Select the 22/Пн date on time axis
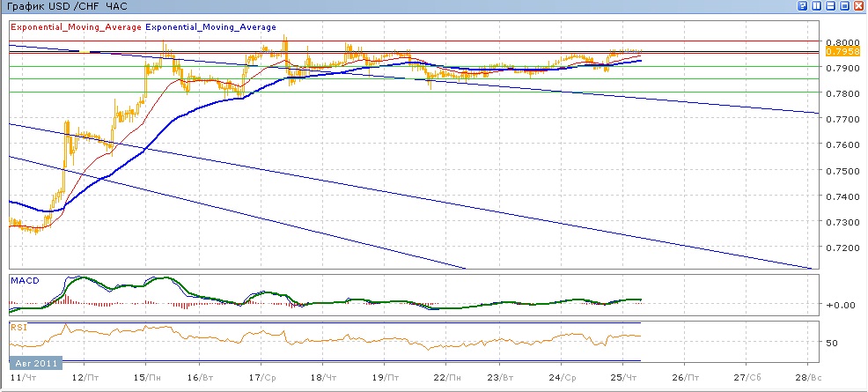Viewport: 868px width, 392px height. [446, 377]
